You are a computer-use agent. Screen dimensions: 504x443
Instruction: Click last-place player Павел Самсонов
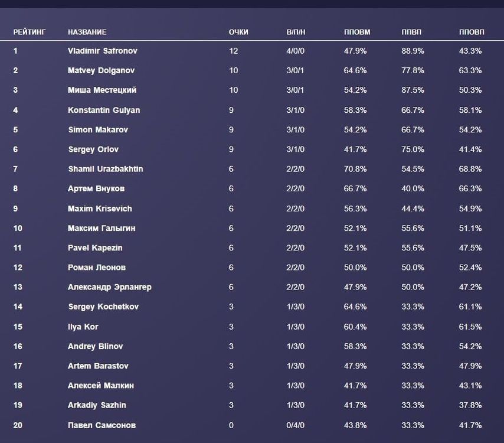click(x=102, y=425)
